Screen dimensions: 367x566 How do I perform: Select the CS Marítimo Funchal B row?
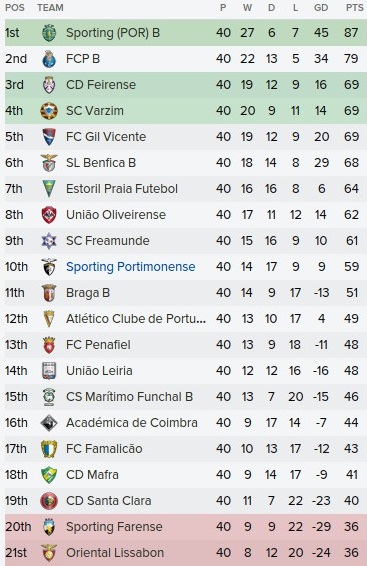click(x=186, y=397)
